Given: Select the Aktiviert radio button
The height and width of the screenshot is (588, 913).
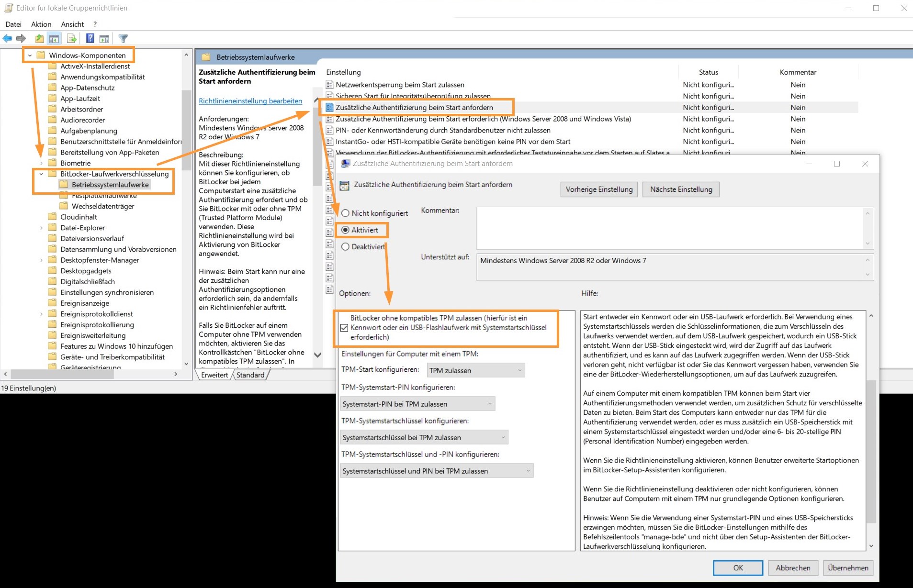Looking at the screenshot, I should [x=345, y=230].
